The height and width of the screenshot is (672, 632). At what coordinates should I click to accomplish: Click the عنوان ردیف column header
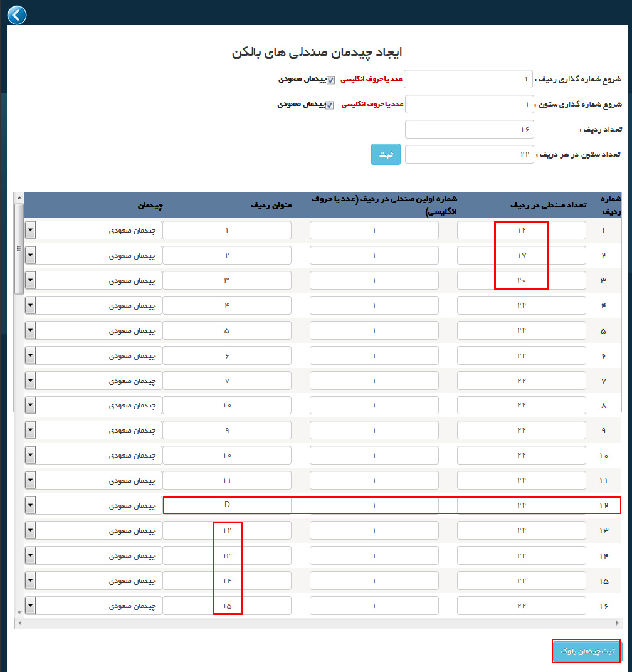[271, 206]
